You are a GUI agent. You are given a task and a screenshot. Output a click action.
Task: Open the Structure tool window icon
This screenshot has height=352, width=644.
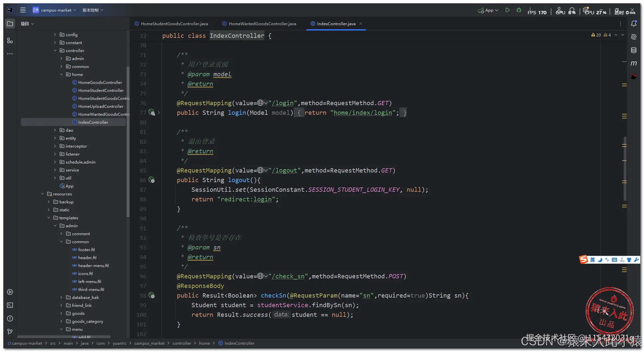tap(10, 40)
